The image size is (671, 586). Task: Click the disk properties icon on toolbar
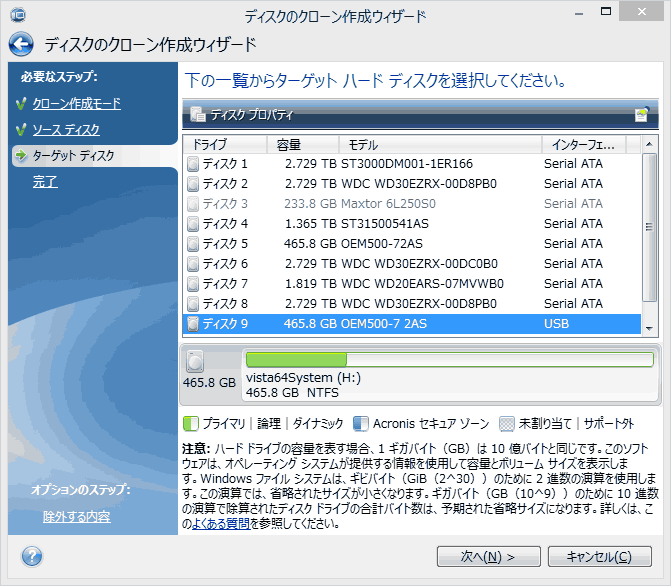tap(198, 114)
